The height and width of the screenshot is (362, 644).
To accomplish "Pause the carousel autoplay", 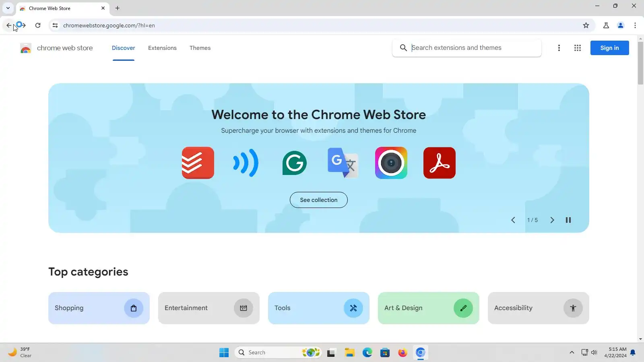I will (x=568, y=220).
